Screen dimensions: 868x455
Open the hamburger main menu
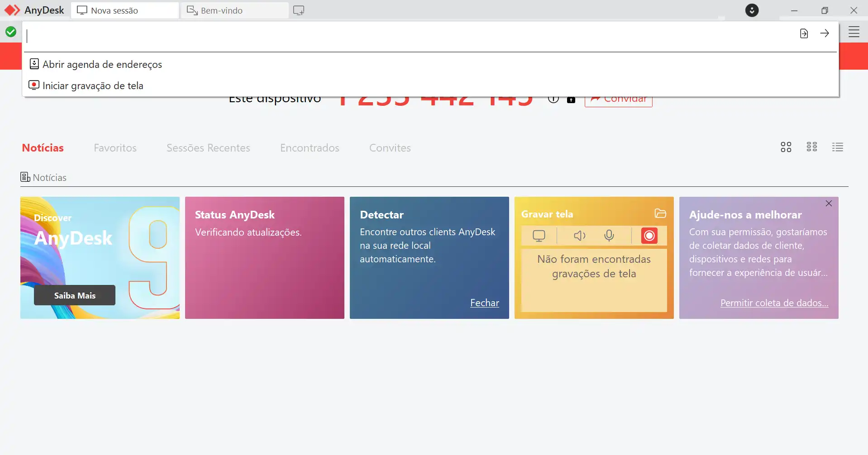coord(854,32)
